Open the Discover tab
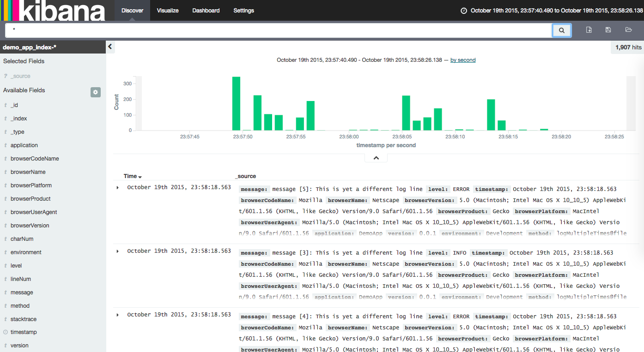Viewport: 644px width, 352px height. [x=132, y=10]
